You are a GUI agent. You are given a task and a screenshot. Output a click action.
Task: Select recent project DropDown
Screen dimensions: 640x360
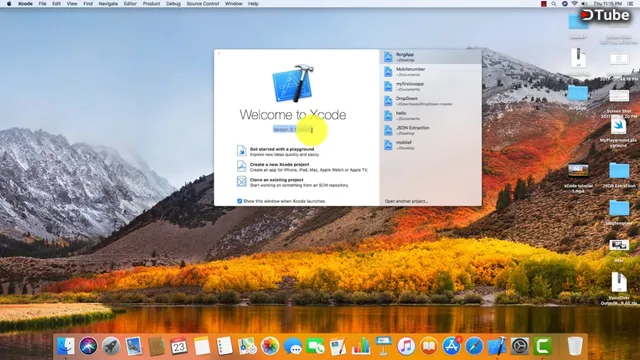click(x=431, y=101)
